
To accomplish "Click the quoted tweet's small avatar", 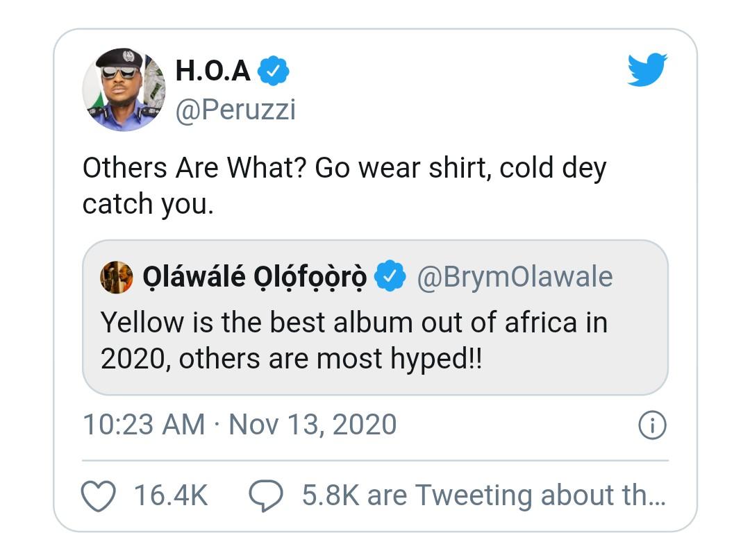I will [x=116, y=278].
